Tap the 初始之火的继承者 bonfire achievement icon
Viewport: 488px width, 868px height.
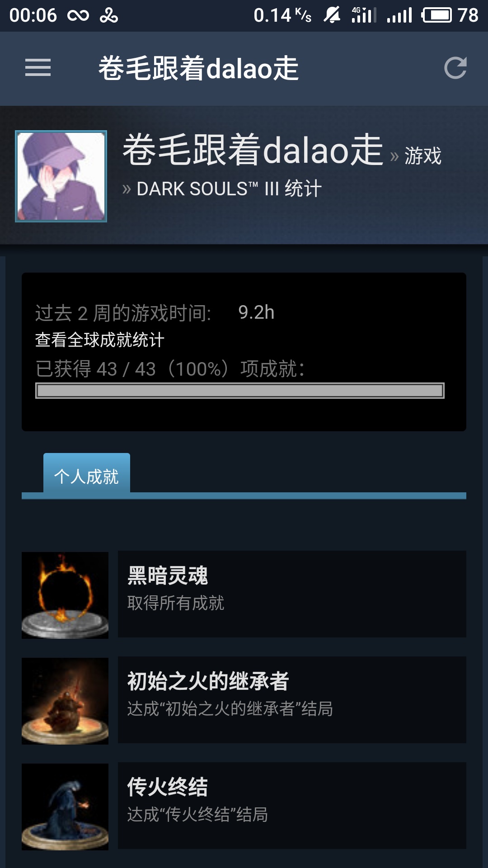(x=65, y=701)
